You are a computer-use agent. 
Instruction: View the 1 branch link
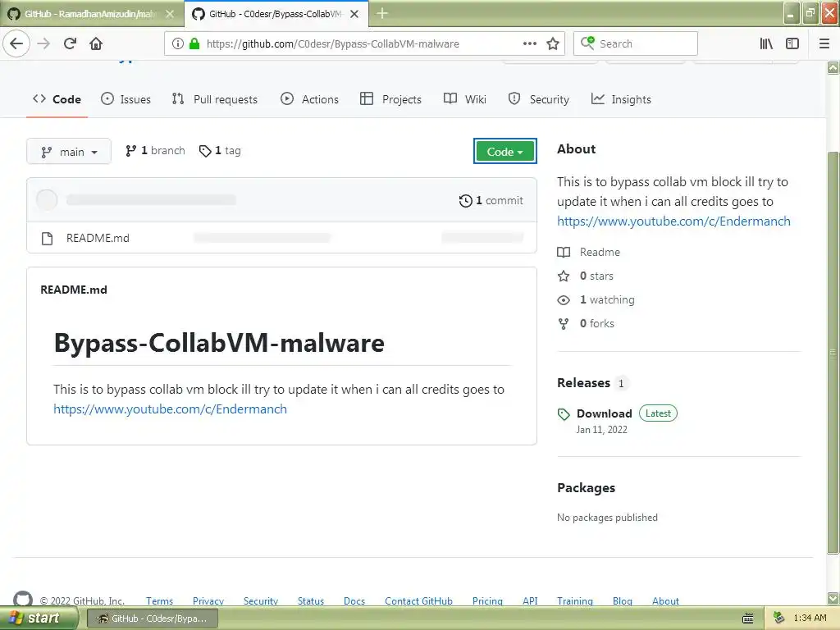(155, 151)
